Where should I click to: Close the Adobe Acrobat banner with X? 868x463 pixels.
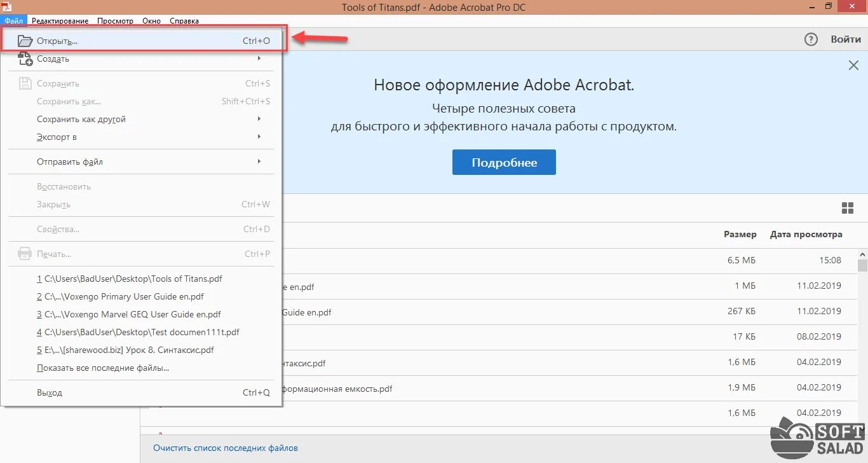pos(854,65)
